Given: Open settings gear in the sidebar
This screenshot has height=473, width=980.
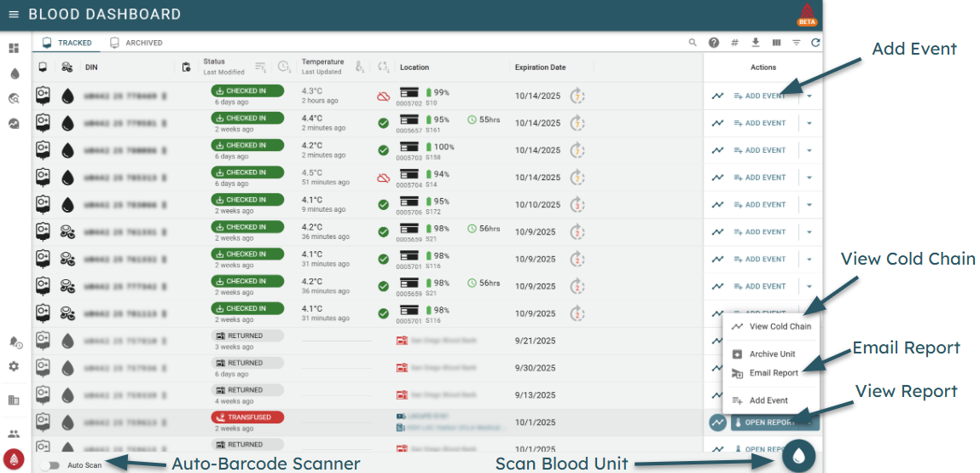Looking at the screenshot, I should point(14,366).
